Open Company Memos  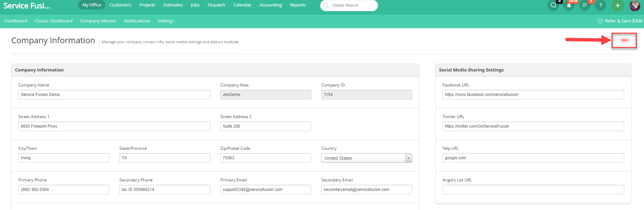click(x=98, y=21)
